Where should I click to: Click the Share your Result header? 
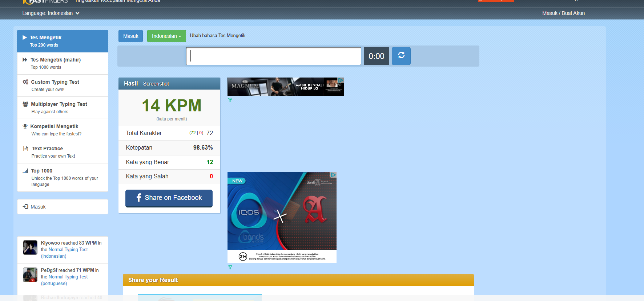298,280
